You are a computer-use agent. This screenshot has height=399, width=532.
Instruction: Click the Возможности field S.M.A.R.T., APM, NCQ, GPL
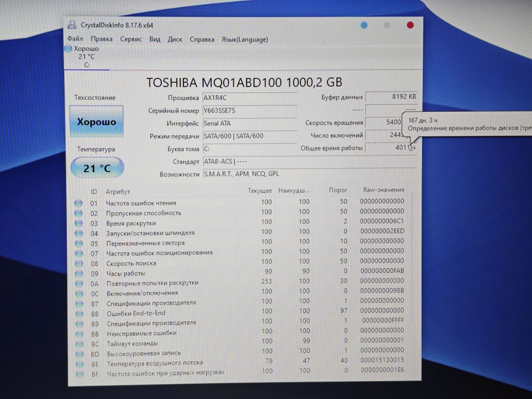(310, 174)
